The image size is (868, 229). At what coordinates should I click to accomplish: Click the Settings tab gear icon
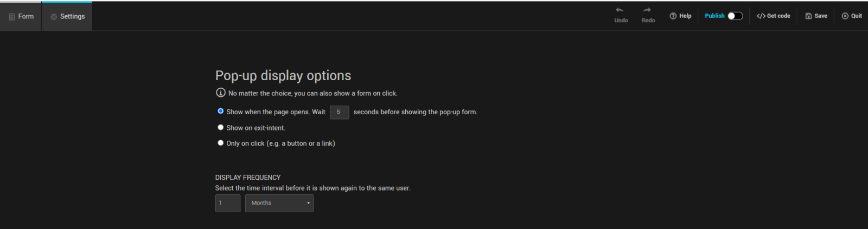[54, 17]
